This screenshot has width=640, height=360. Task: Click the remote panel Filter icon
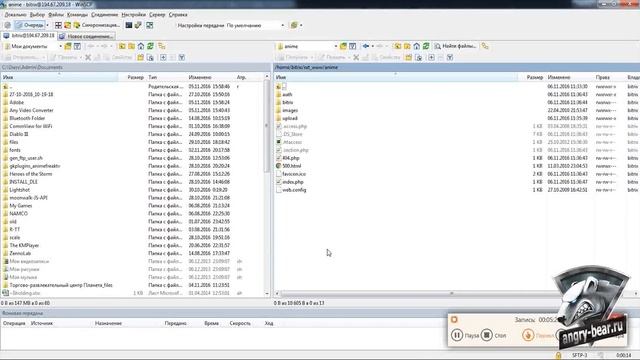click(353, 47)
